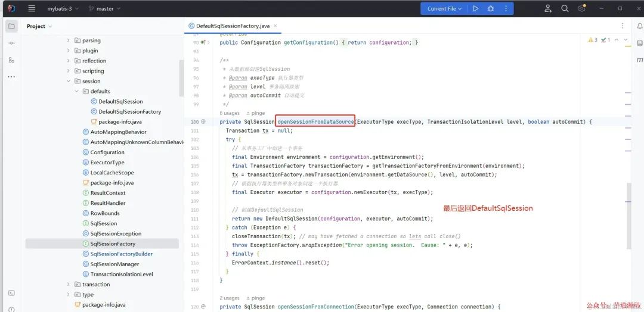Open Search Everywhere magnifier
The width and height of the screenshot is (644, 312).
[x=565, y=8]
